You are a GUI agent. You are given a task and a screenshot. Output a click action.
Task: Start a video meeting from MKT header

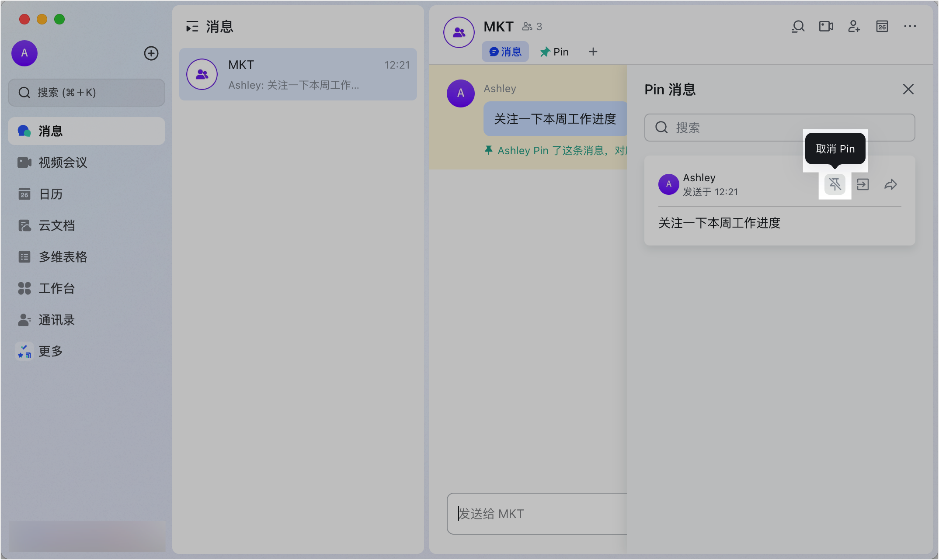(x=826, y=27)
